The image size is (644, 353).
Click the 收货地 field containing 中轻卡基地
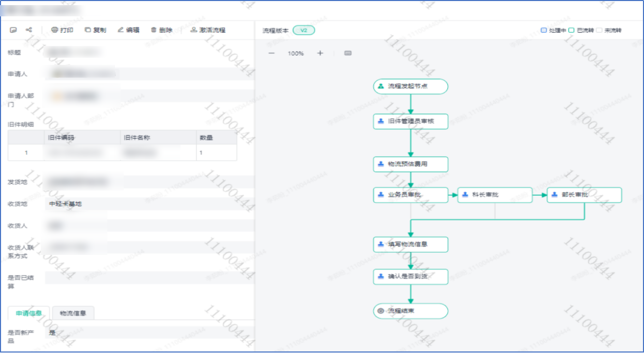[x=148, y=204]
